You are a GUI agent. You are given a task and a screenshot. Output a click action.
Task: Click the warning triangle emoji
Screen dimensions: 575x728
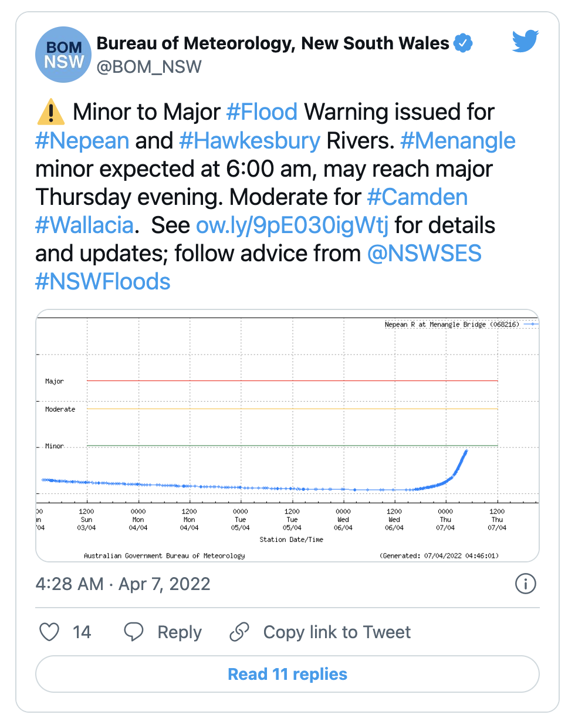[x=51, y=112]
